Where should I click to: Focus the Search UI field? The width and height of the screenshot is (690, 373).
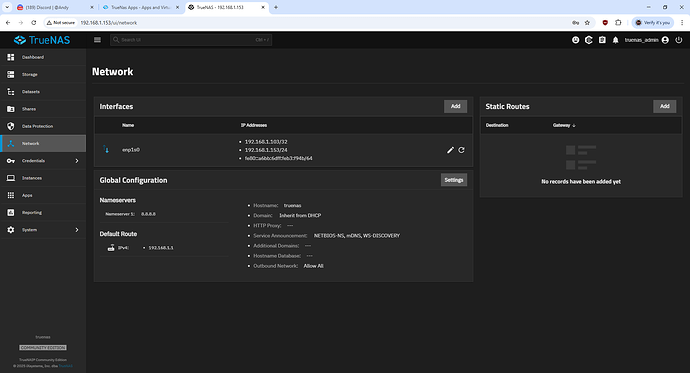[191, 40]
